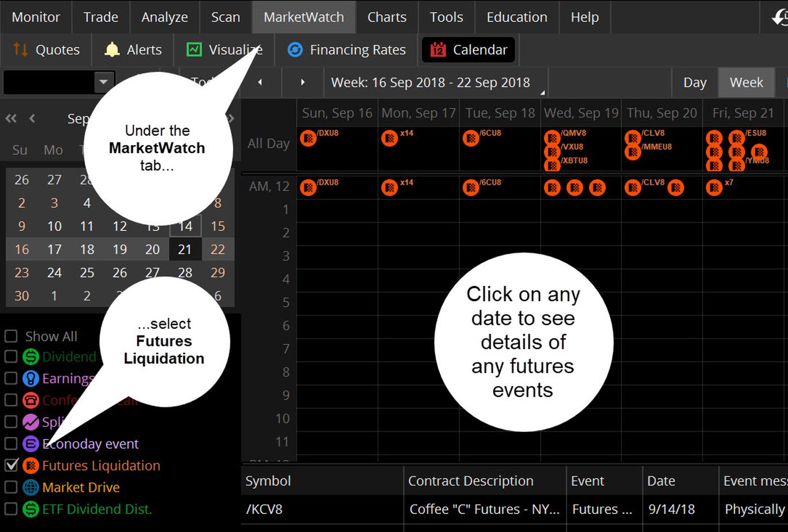788x532 pixels.
Task: Select September 14 on the mini calendar
Action: [185, 226]
